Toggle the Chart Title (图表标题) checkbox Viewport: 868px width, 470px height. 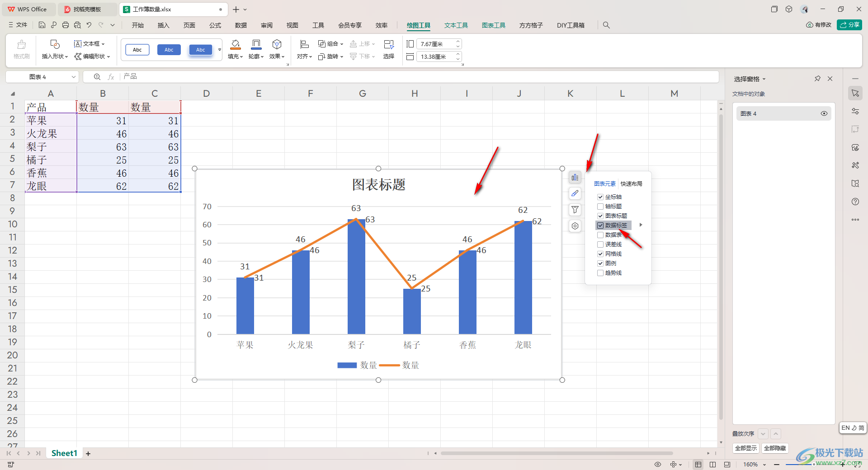tap(600, 216)
